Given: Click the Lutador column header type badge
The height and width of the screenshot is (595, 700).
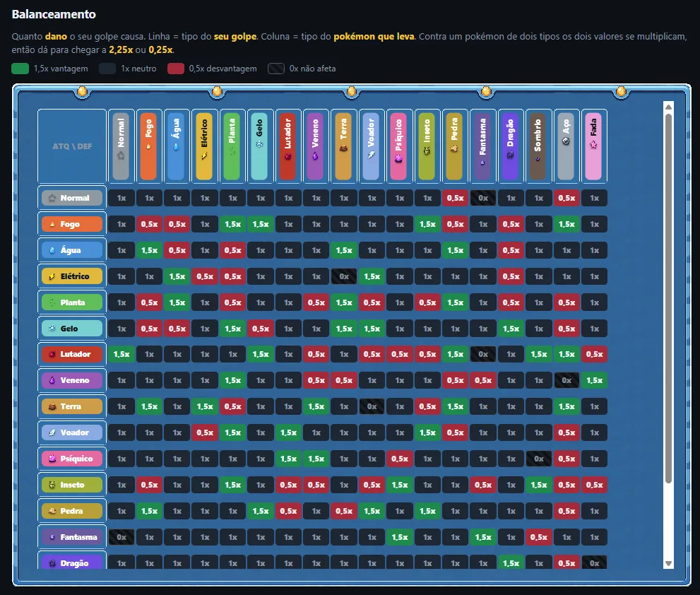Looking at the screenshot, I should 288,146.
